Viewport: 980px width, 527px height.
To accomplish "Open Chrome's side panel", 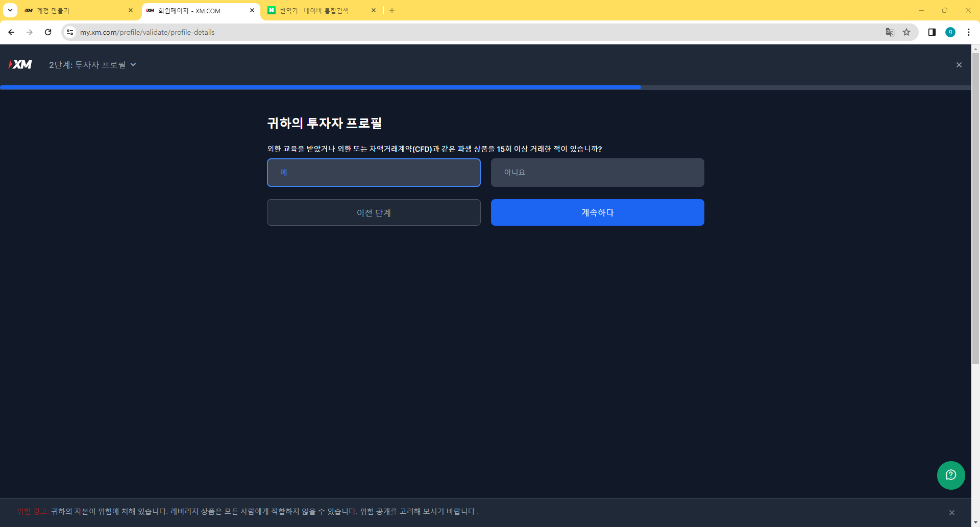I will coord(932,32).
